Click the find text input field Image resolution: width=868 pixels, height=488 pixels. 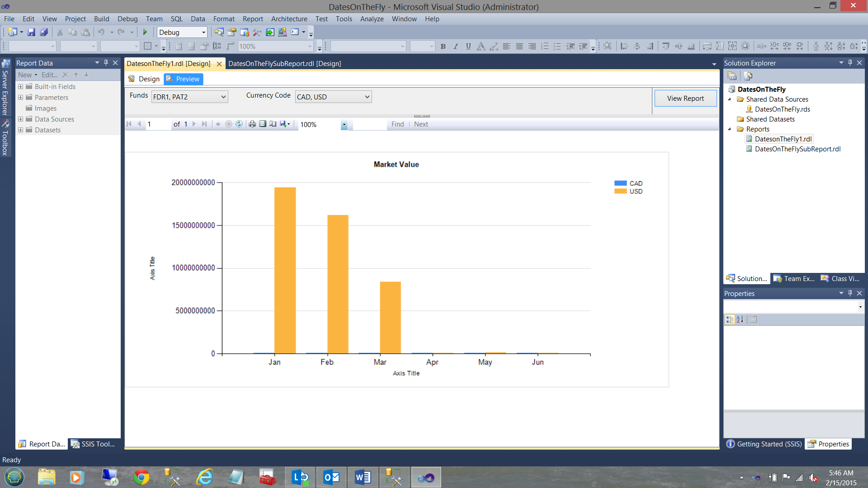369,124
